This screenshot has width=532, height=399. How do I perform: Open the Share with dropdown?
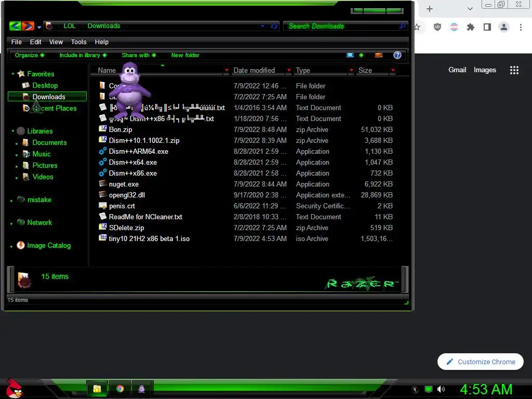[x=139, y=55]
